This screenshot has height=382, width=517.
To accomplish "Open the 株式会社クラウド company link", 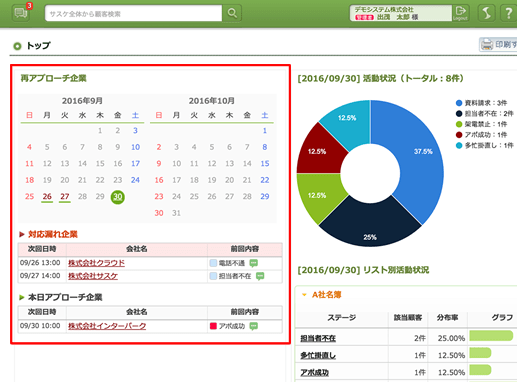I will click(96, 263).
